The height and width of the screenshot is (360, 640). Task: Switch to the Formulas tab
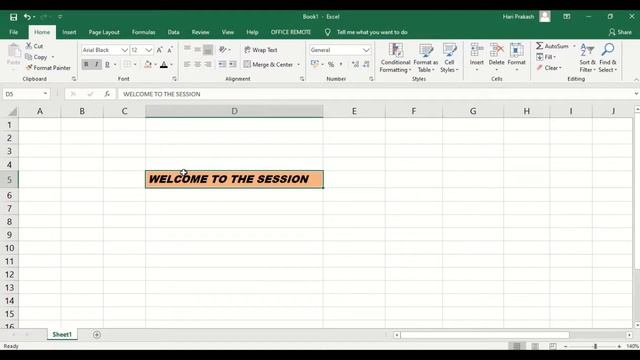click(143, 32)
